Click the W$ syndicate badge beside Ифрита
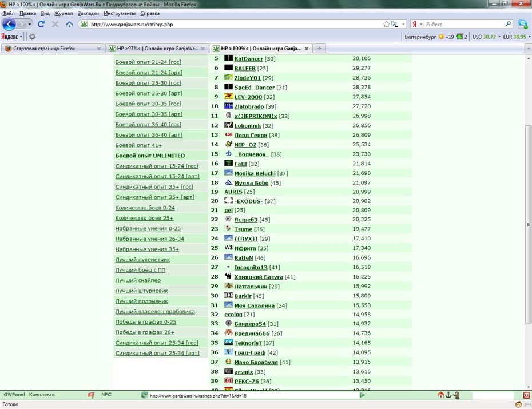 (x=228, y=248)
